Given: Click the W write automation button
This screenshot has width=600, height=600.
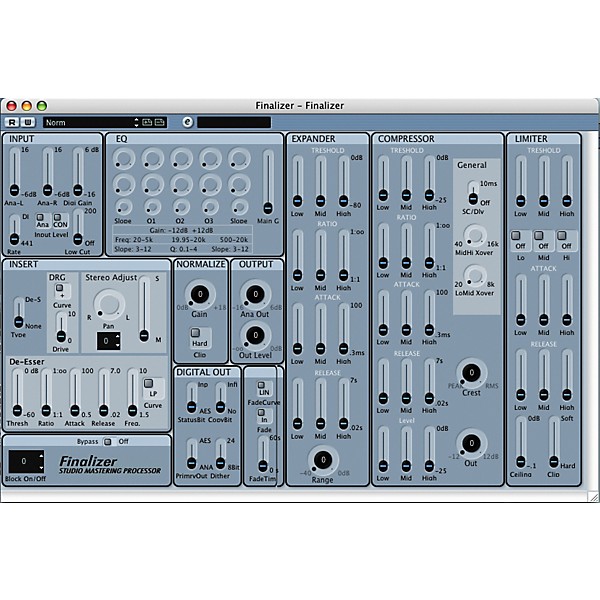Looking at the screenshot, I should (x=28, y=122).
